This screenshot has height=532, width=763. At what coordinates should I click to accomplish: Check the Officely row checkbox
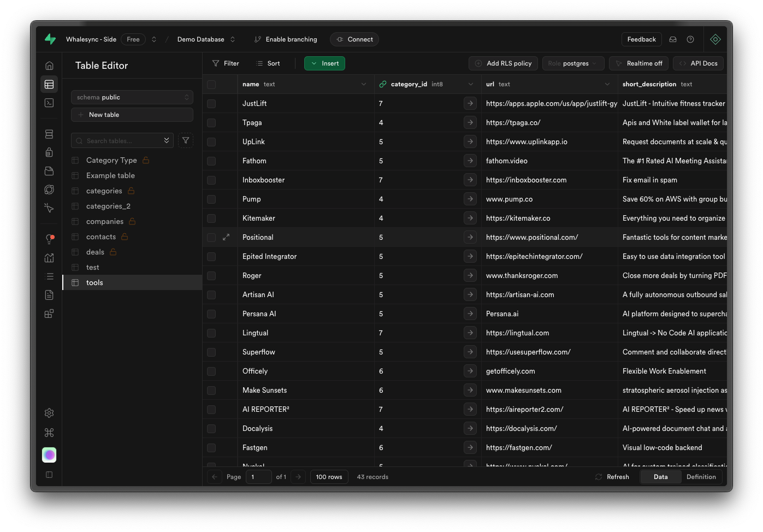pos(211,371)
